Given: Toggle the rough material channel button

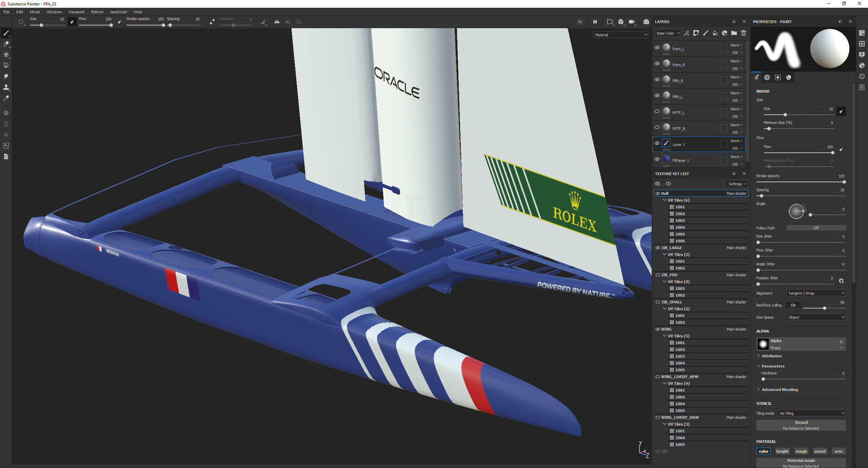Looking at the screenshot, I should (x=801, y=451).
